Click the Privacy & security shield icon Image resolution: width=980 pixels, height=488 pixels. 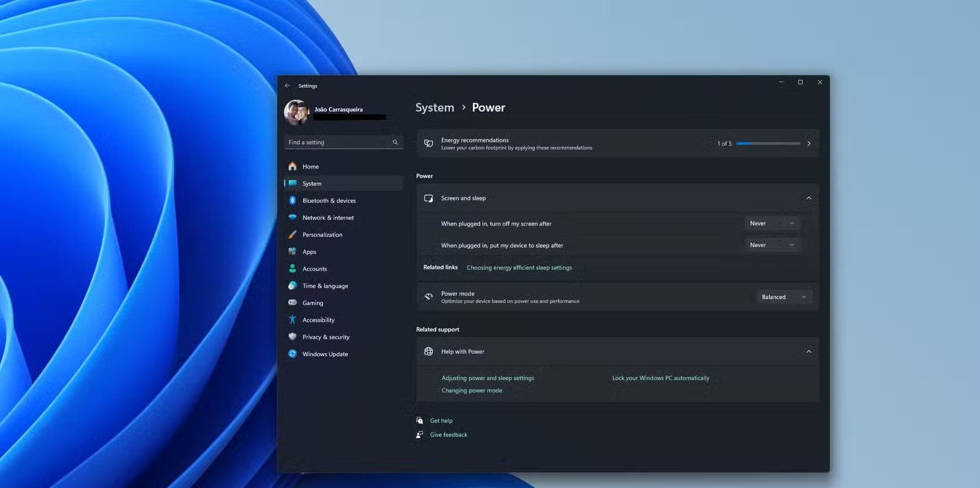point(292,337)
